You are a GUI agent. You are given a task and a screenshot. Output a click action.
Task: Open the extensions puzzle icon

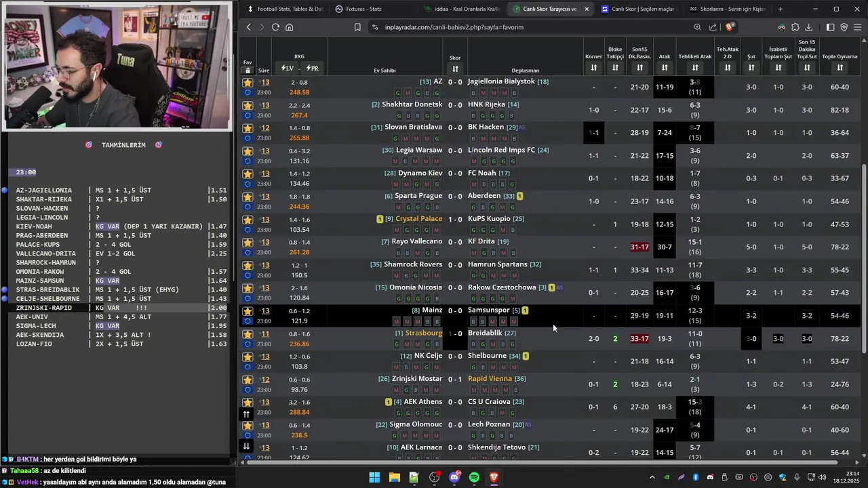pyautogui.click(x=795, y=27)
